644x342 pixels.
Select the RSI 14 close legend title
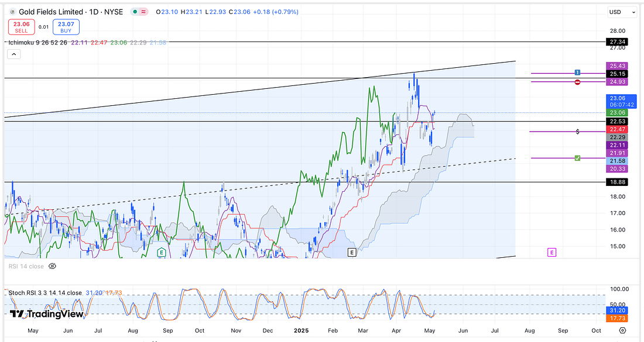coord(26,267)
